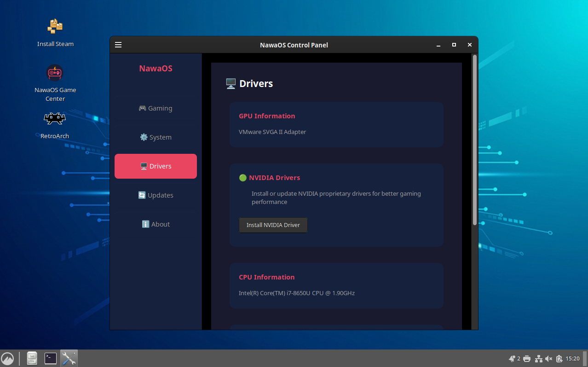Open the Install Steam desktop shortcut
This screenshot has height=367, width=588.
[x=55, y=26]
